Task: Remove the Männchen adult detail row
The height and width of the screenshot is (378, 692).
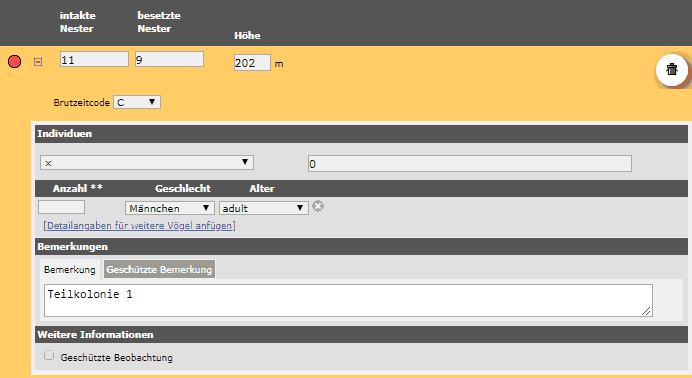Action: click(318, 206)
